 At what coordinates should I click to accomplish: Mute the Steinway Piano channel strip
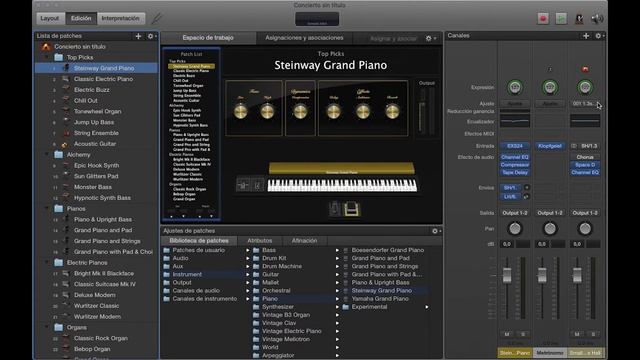[x=507, y=334]
